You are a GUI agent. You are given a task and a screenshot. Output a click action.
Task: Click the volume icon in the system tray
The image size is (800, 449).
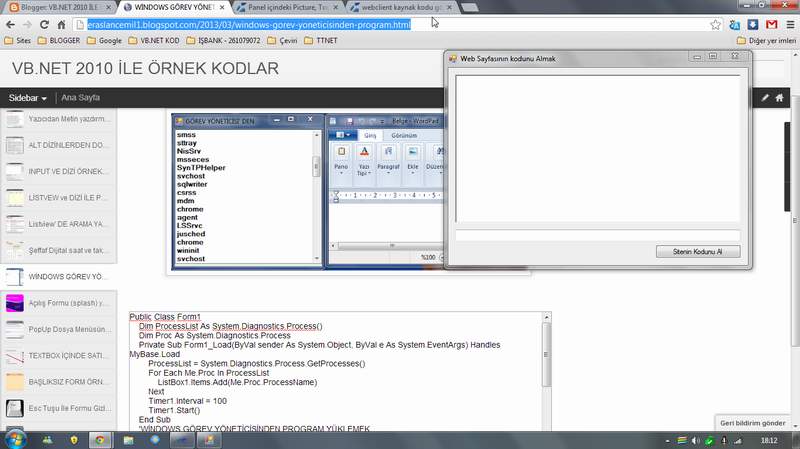pos(695,440)
